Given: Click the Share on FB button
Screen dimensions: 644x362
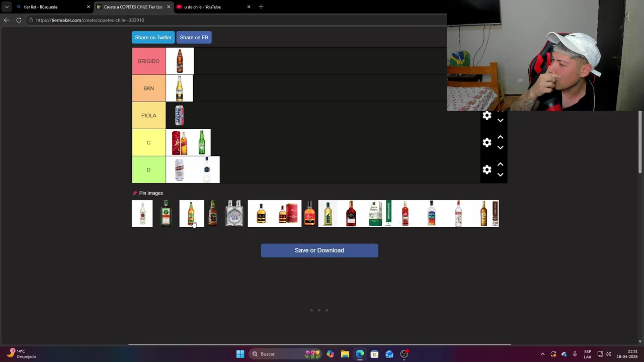Looking at the screenshot, I should pos(194,37).
